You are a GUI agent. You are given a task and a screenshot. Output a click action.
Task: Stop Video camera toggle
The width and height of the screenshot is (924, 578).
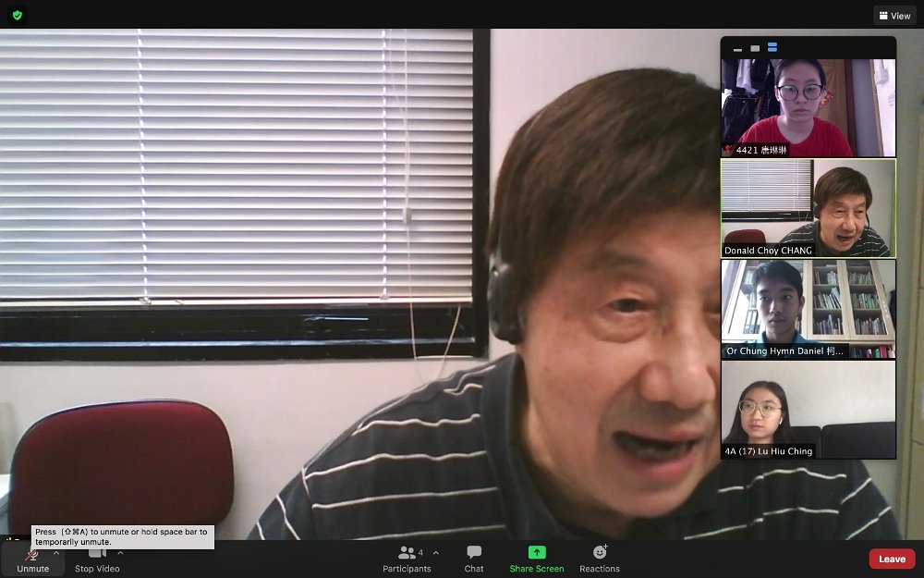97,560
